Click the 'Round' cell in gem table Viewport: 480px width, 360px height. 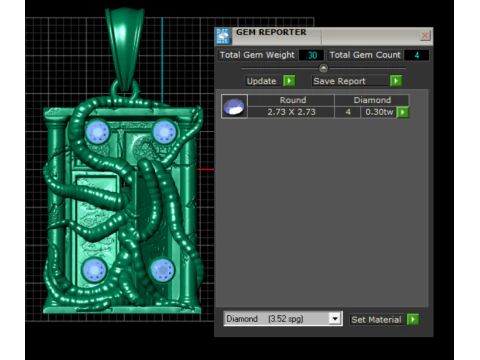tap(291, 100)
